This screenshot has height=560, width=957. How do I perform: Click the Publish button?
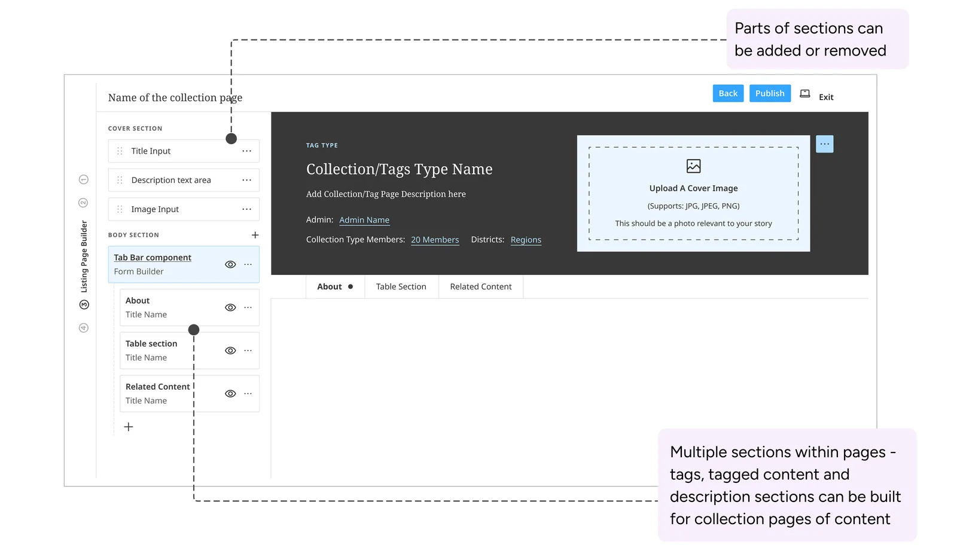770,93
